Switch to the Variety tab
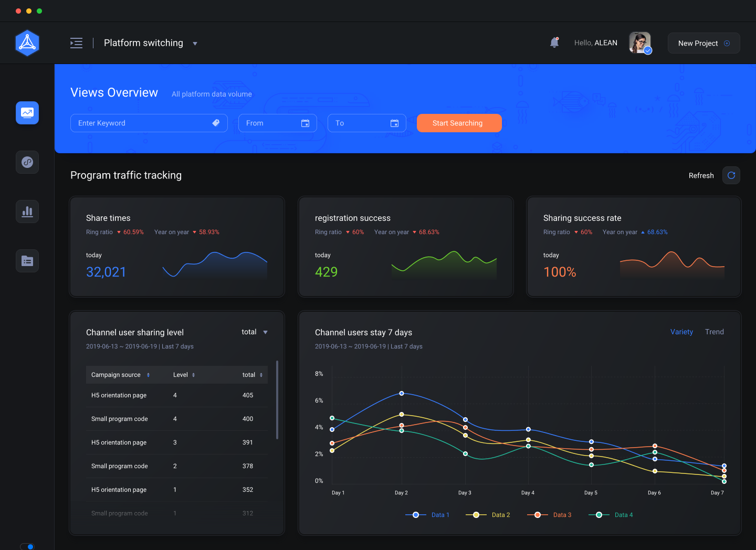The image size is (756, 550). [681, 332]
